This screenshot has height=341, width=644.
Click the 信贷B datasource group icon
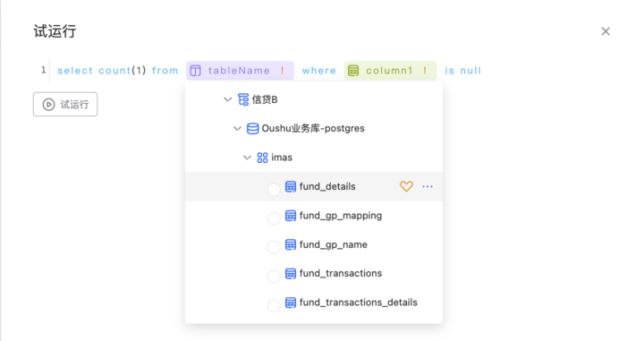click(x=243, y=99)
